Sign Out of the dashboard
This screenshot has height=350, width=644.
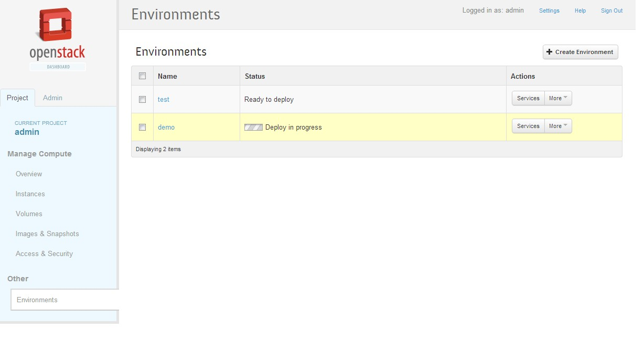coord(611,10)
